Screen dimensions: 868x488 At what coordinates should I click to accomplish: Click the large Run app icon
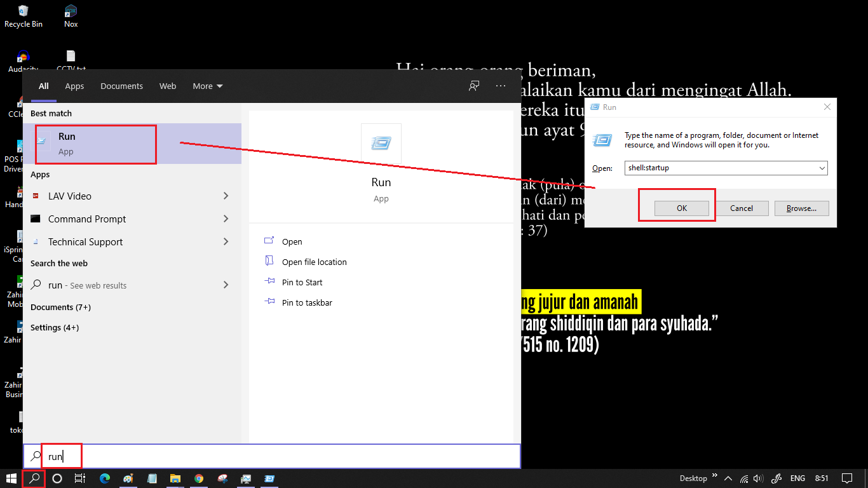pos(381,144)
